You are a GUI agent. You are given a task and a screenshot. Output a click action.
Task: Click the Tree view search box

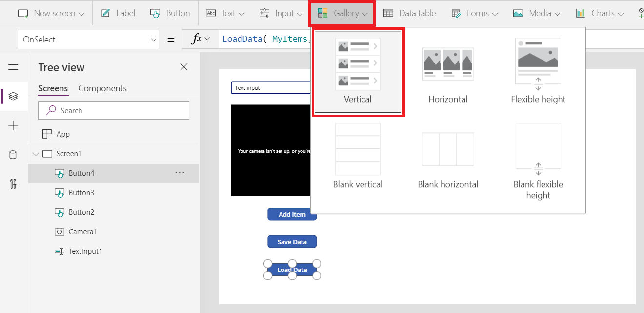tap(113, 110)
